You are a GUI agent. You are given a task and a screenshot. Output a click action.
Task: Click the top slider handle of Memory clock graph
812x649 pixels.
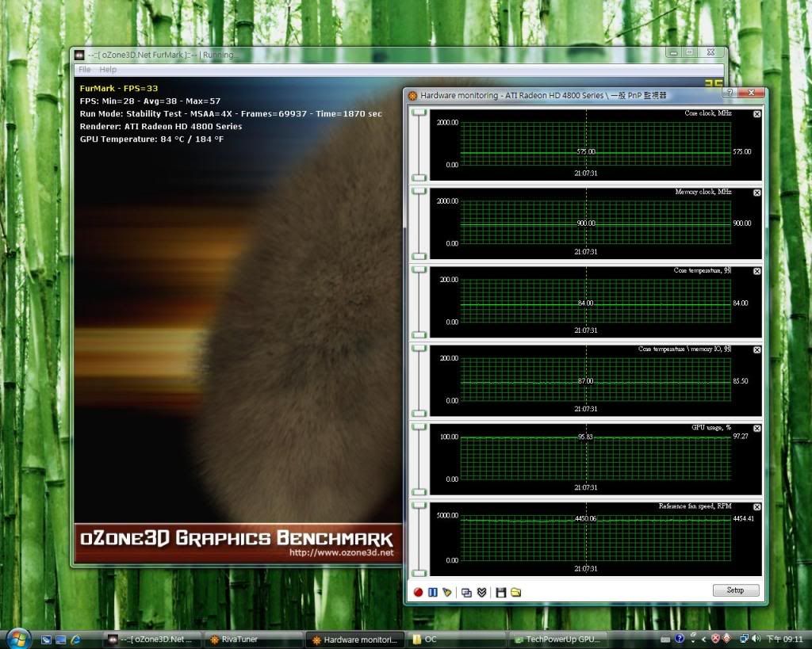(419, 191)
